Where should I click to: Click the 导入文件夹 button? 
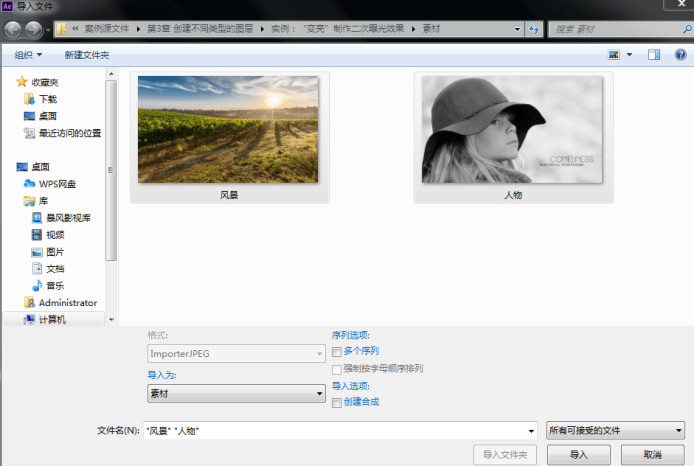505,454
